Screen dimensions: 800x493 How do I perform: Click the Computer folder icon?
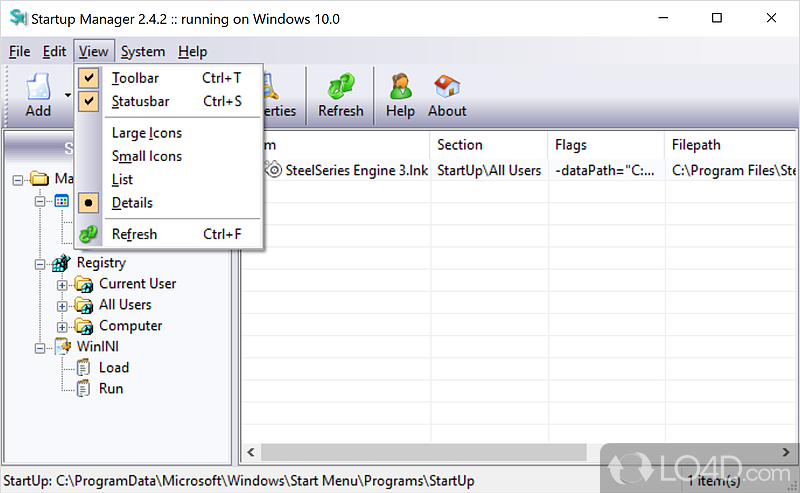pyautogui.click(x=84, y=326)
